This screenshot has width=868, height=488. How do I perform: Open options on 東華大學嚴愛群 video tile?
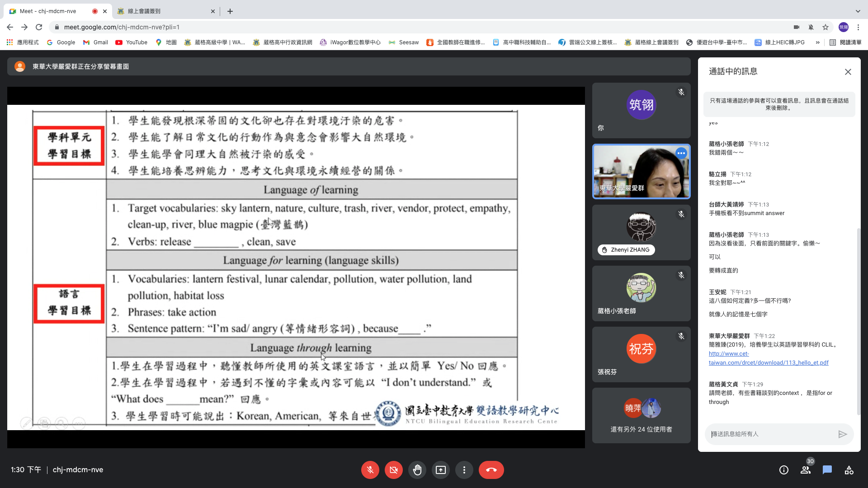[x=681, y=154]
